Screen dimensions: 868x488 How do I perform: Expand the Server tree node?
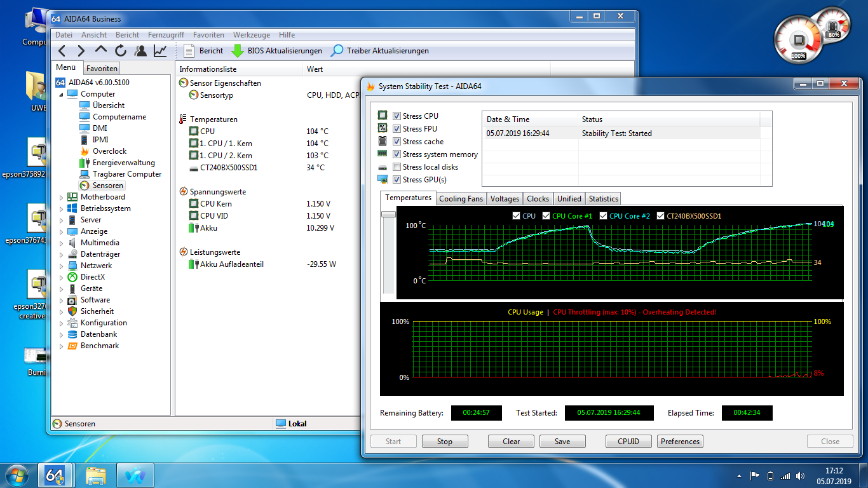click(x=62, y=220)
